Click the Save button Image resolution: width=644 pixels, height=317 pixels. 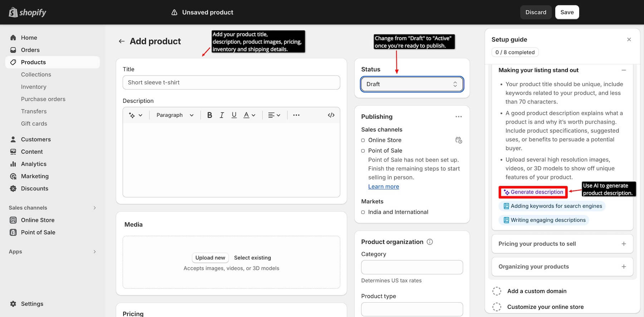pyautogui.click(x=567, y=12)
